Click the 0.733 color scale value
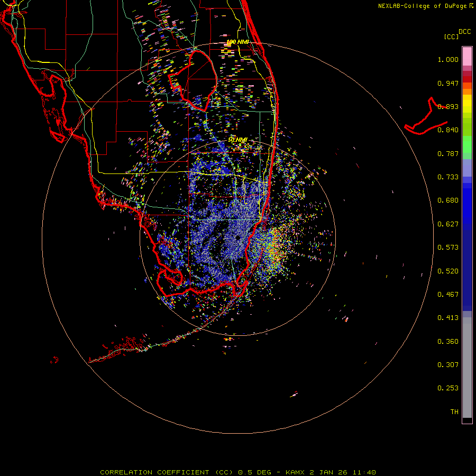The image size is (476, 476). [448, 177]
